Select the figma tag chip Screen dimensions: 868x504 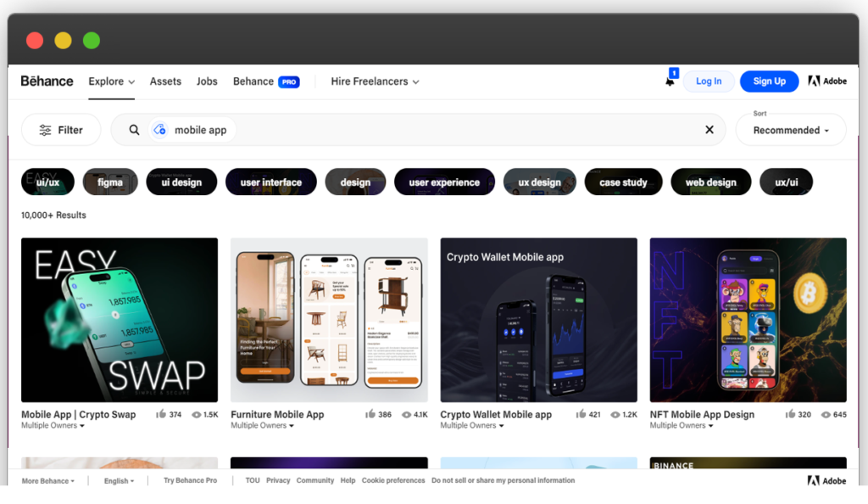click(110, 182)
